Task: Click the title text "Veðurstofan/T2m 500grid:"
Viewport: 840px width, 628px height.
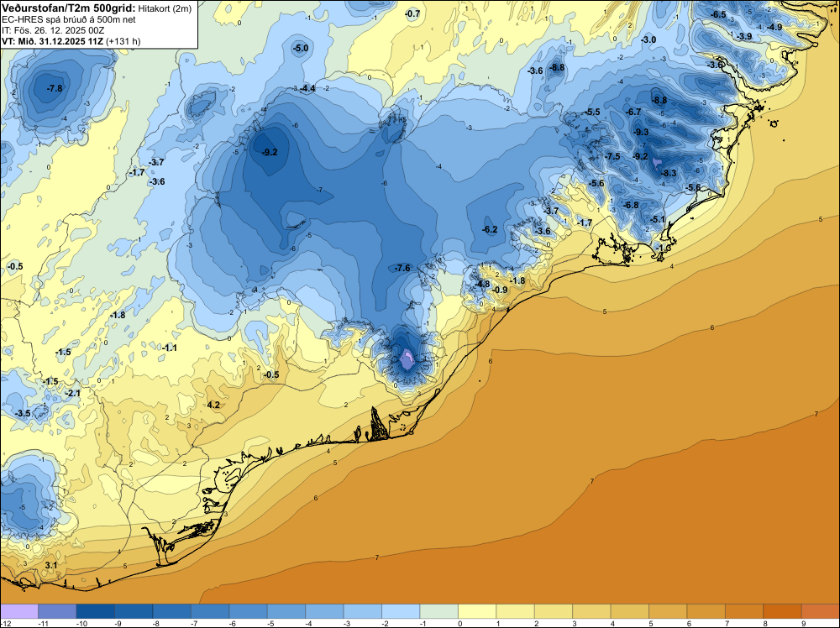Action: click(69, 8)
